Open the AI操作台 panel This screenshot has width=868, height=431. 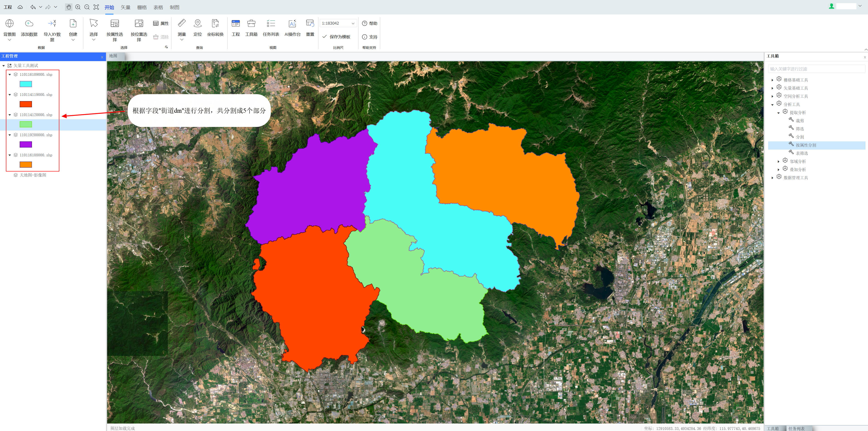292,24
